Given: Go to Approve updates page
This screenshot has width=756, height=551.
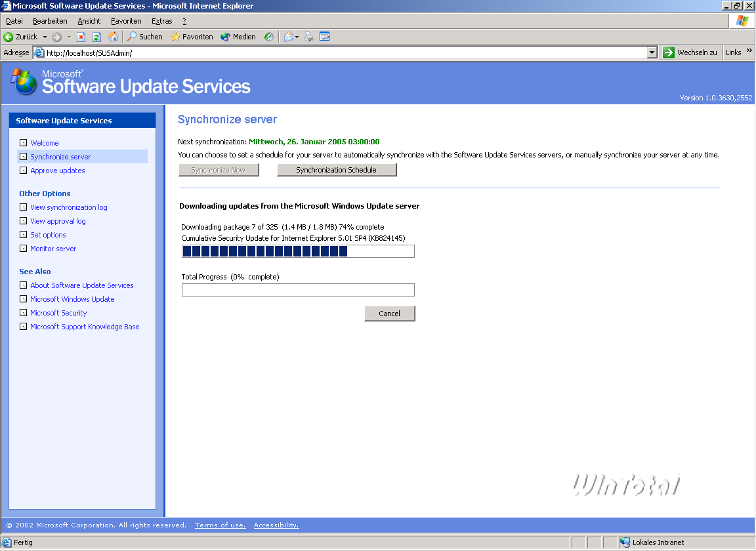Looking at the screenshot, I should pos(57,171).
